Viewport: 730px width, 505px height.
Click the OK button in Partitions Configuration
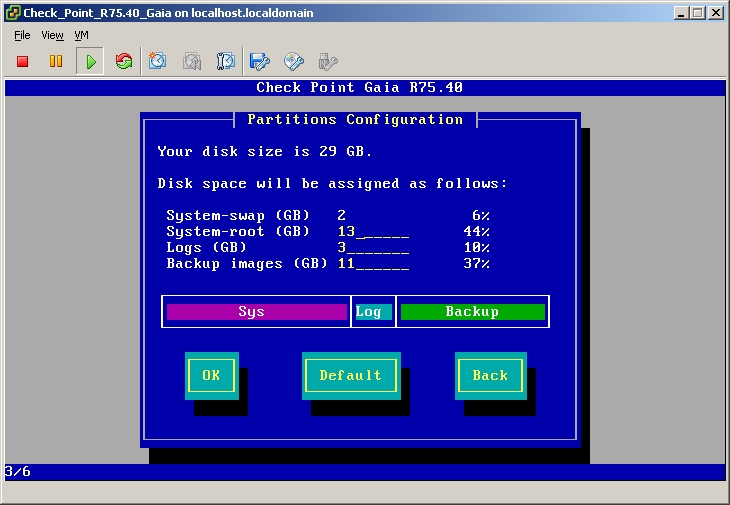point(212,376)
